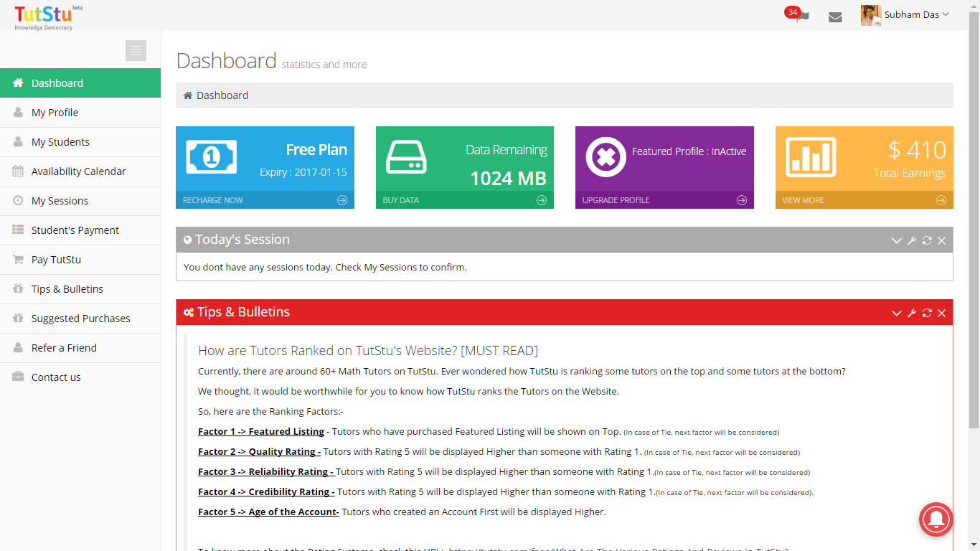Click the 'How are Tutors Ranked' bulletin heading
The image size is (980, 551).
coord(368,351)
